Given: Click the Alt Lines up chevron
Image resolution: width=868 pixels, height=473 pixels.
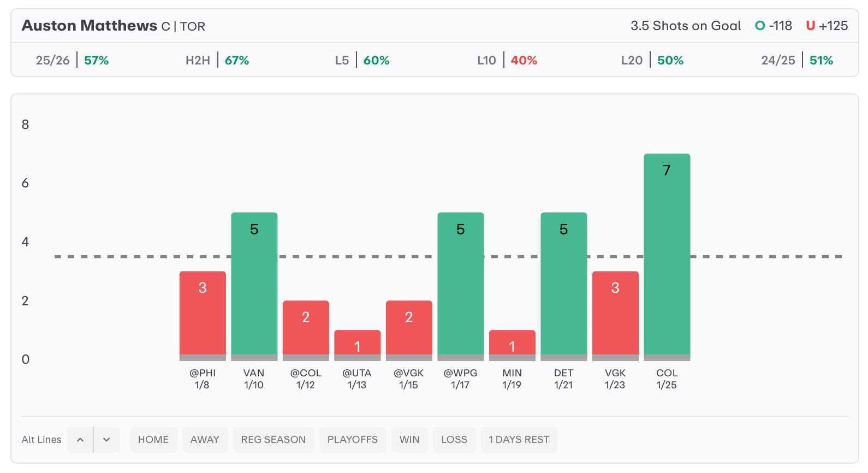Looking at the screenshot, I should point(80,440).
